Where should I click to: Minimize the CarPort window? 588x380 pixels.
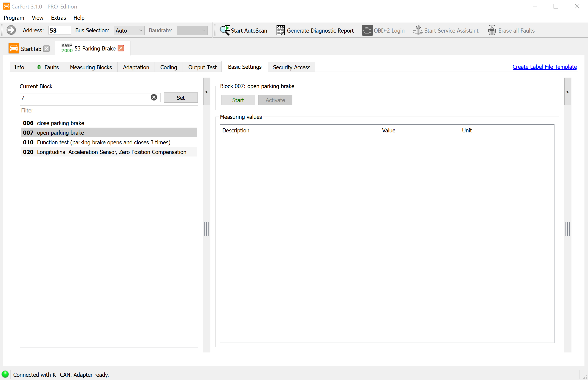pyautogui.click(x=535, y=6)
